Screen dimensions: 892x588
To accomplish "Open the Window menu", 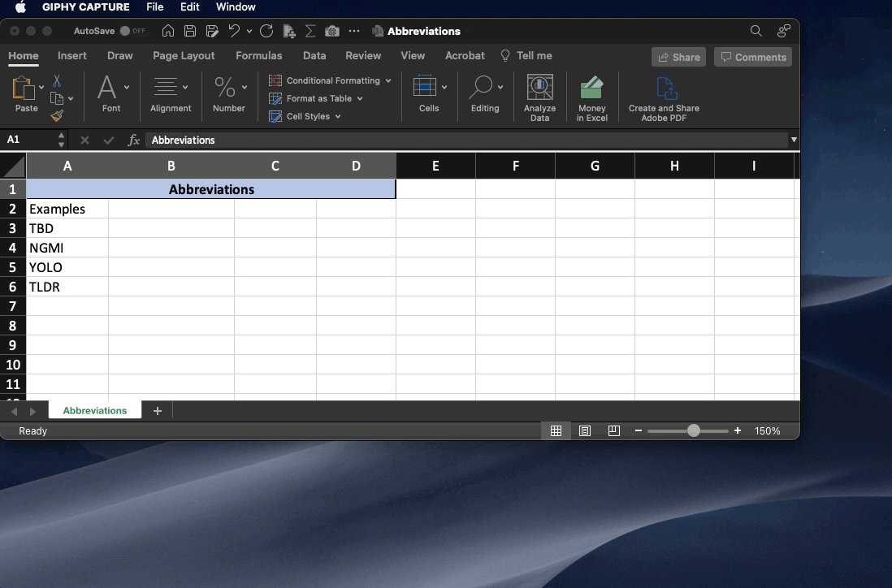I will (236, 6).
